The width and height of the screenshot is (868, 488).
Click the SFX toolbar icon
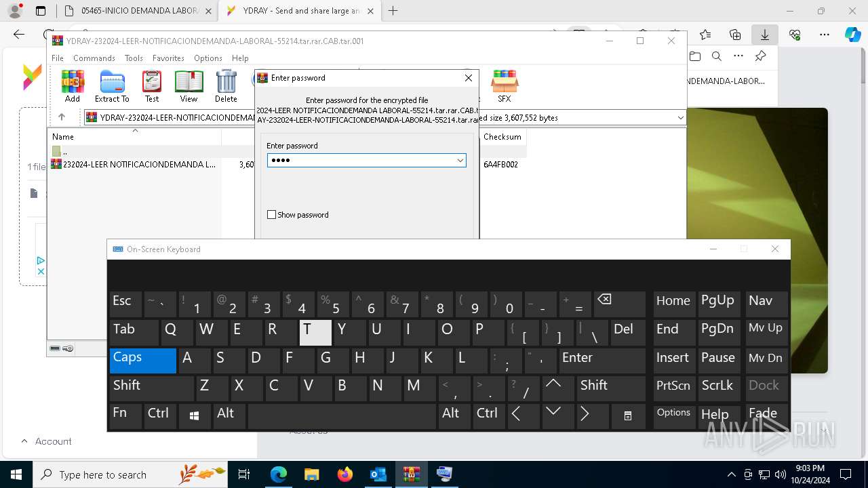tap(505, 85)
